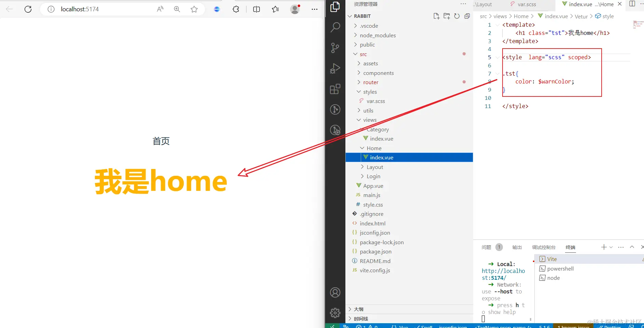The width and height of the screenshot is (644, 328).
Task: Add this page to browser favorites
Action: click(x=194, y=9)
